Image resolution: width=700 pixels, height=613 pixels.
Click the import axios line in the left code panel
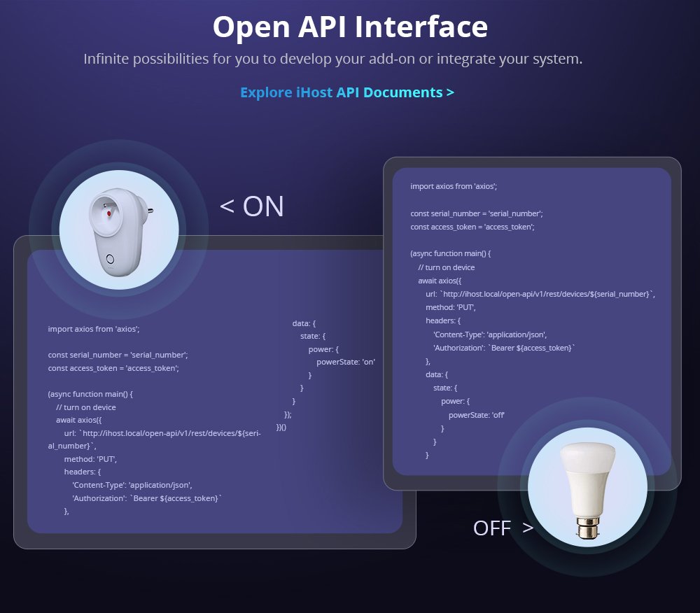99,329
